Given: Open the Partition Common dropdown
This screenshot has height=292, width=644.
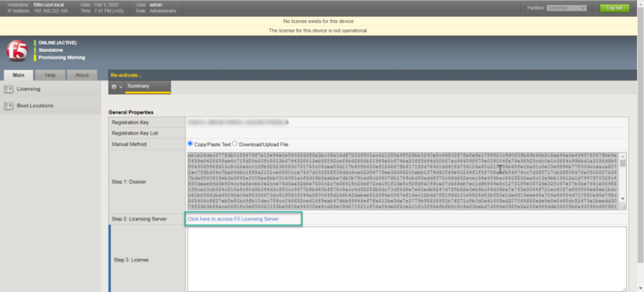Looking at the screenshot, I should 567,8.
